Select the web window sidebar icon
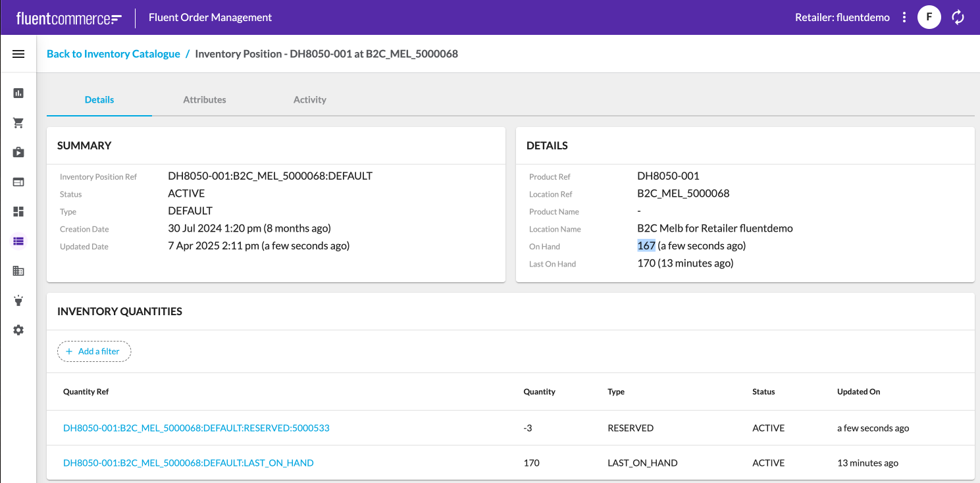980x483 pixels. [x=18, y=182]
